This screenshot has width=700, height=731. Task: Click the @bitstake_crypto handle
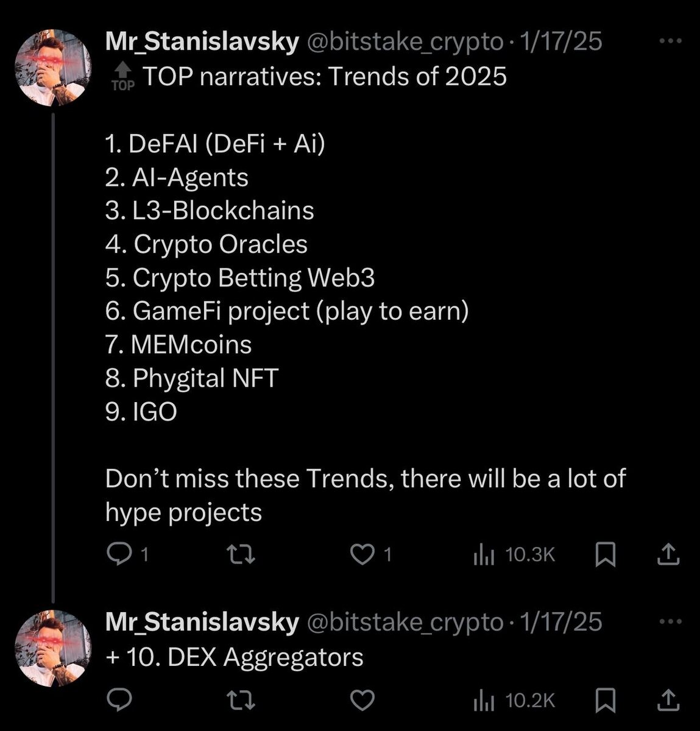pyautogui.click(x=404, y=41)
